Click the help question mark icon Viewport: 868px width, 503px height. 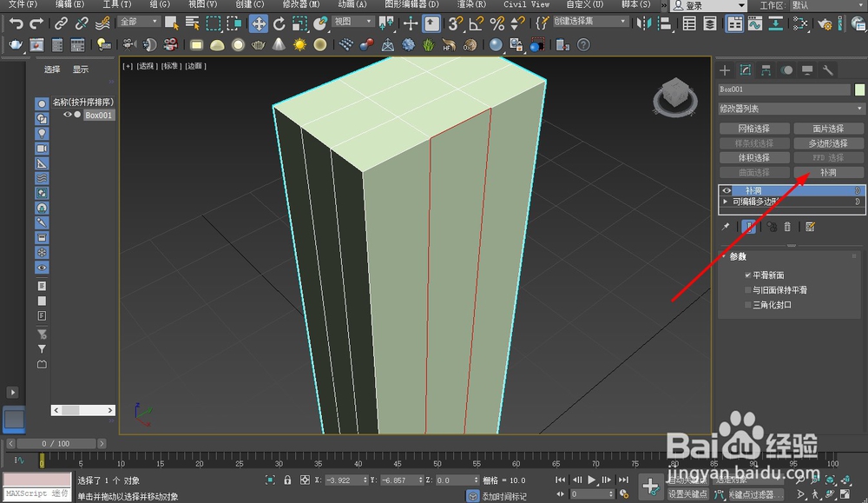click(583, 45)
